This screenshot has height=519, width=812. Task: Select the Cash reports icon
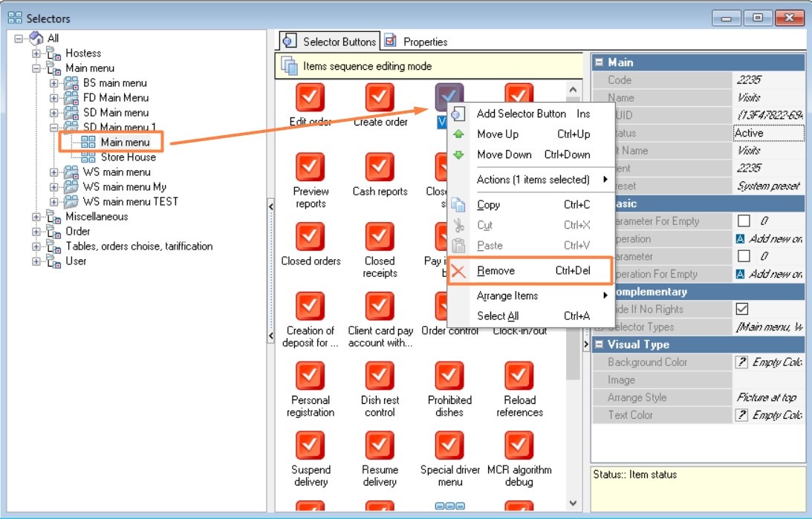click(380, 167)
